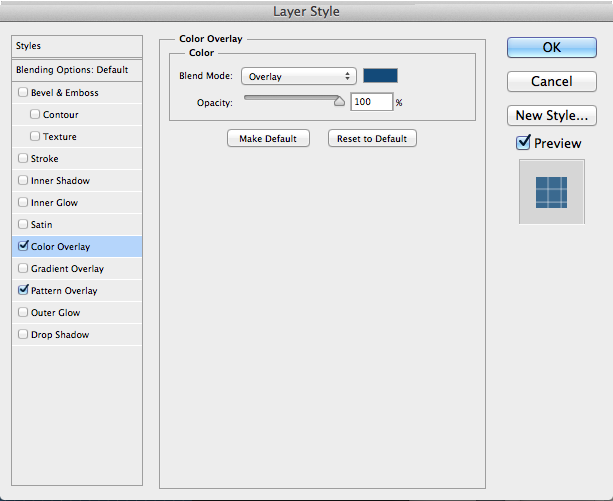The height and width of the screenshot is (501, 613).
Task: Select Blending Options: Default entry
Action: (72, 70)
